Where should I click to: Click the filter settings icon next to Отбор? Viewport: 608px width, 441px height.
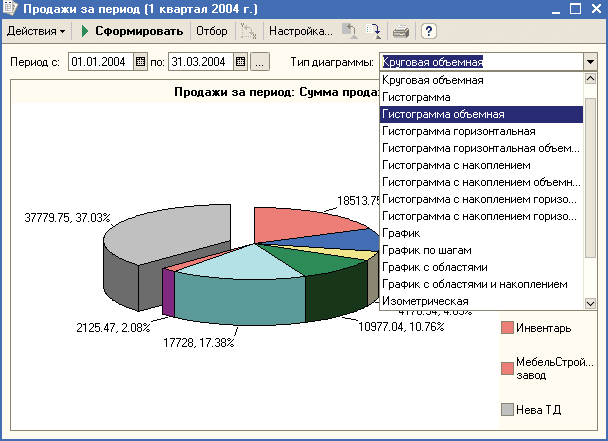tap(246, 31)
